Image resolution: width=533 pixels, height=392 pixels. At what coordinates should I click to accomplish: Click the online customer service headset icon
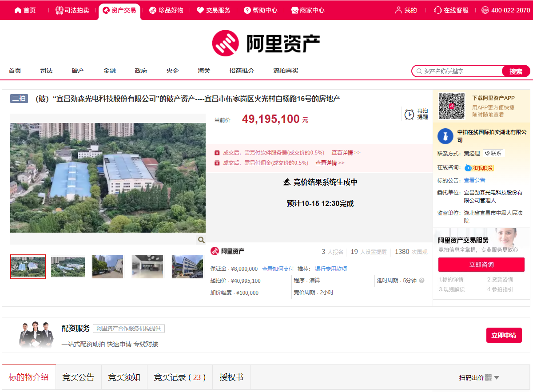tap(438, 10)
